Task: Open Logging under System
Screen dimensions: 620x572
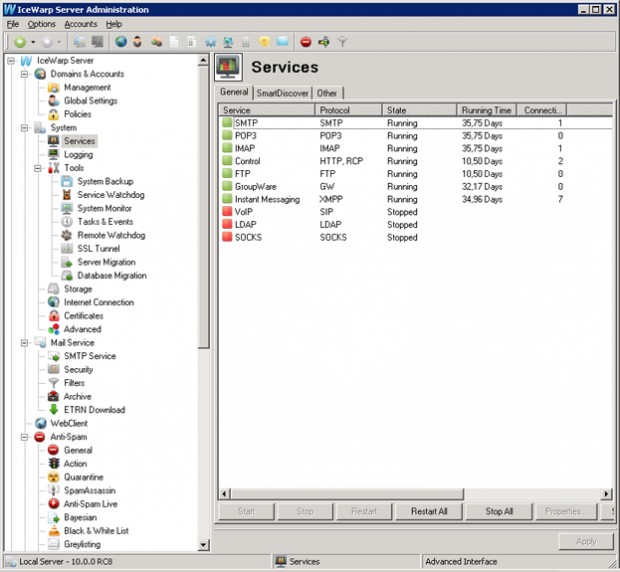Action: point(78,155)
